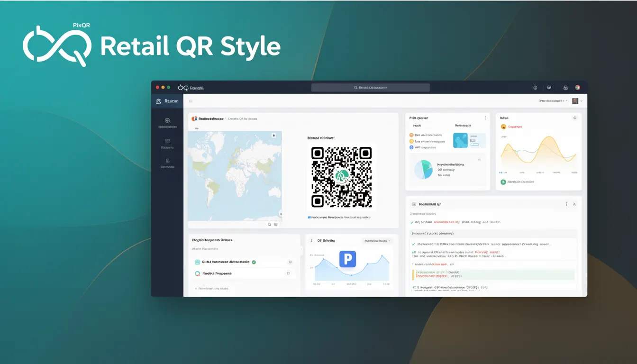Collapse the panel using the handle beside PixQR Requests

pos(302,250)
